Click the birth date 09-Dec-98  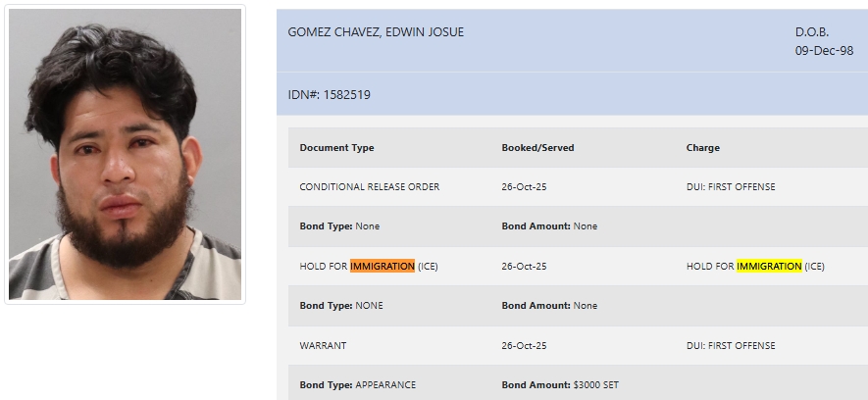[824, 50]
